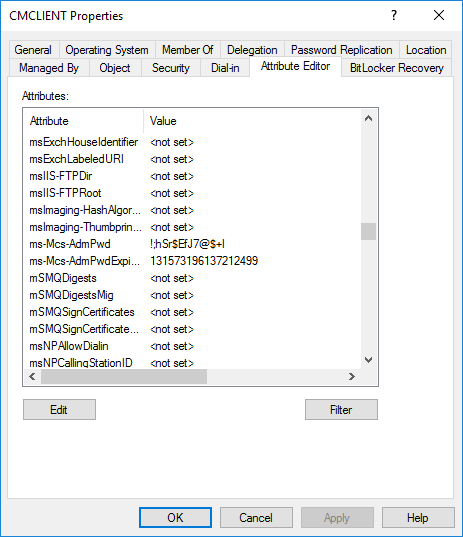
Task: Open the Password Replication tab
Action: tap(341, 50)
